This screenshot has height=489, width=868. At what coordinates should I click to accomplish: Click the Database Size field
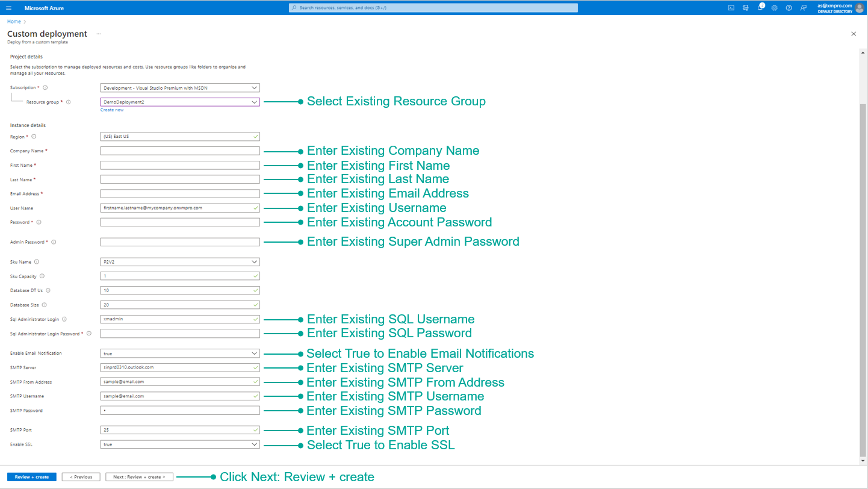point(180,305)
